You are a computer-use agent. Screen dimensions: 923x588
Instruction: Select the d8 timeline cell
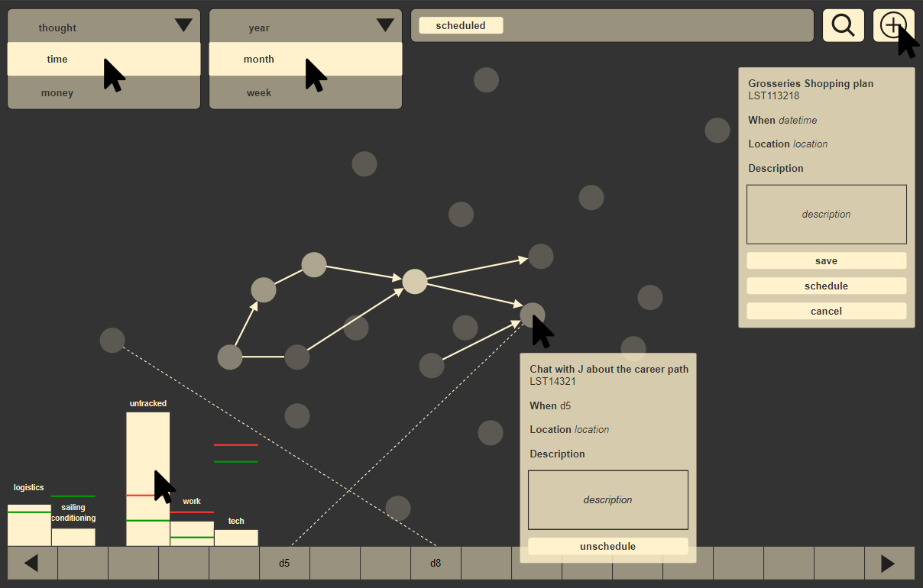click(x=436, y=564)
